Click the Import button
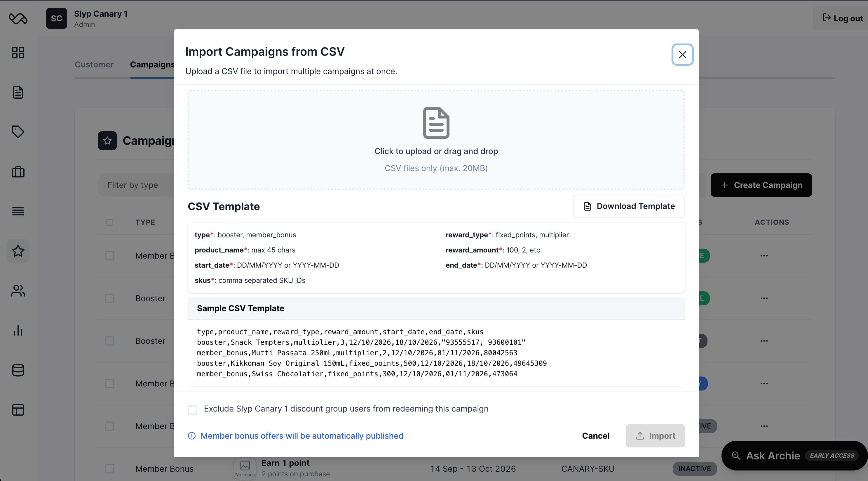The height and width of the screenshot is (481, 868). [x=655, y=436]
